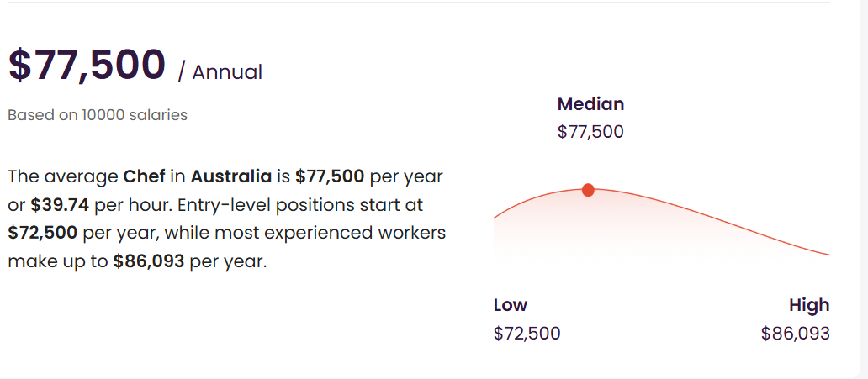This screenshot has width=868, height=379.
Task: Click the bold $86,093 in the description paragraph
Action: pos(149,261)
